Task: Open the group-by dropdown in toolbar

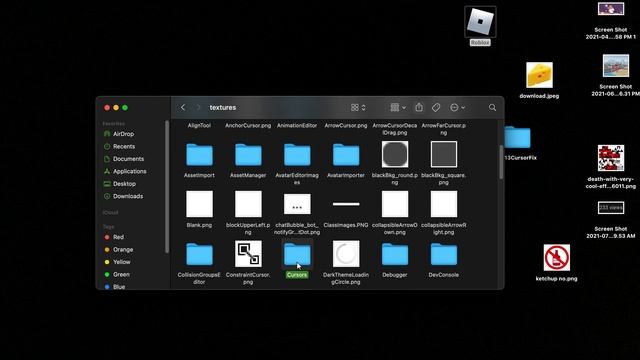Action: point(398,107)
